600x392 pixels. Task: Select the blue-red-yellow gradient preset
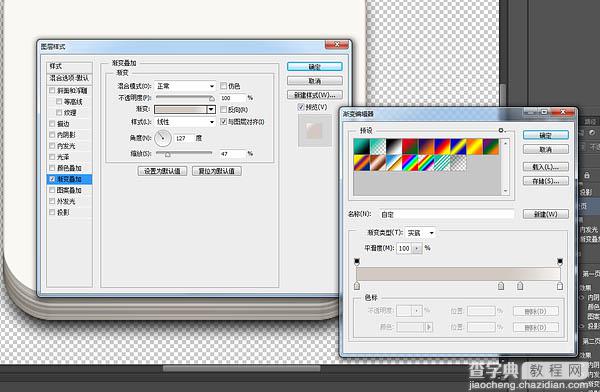point(442,147)
